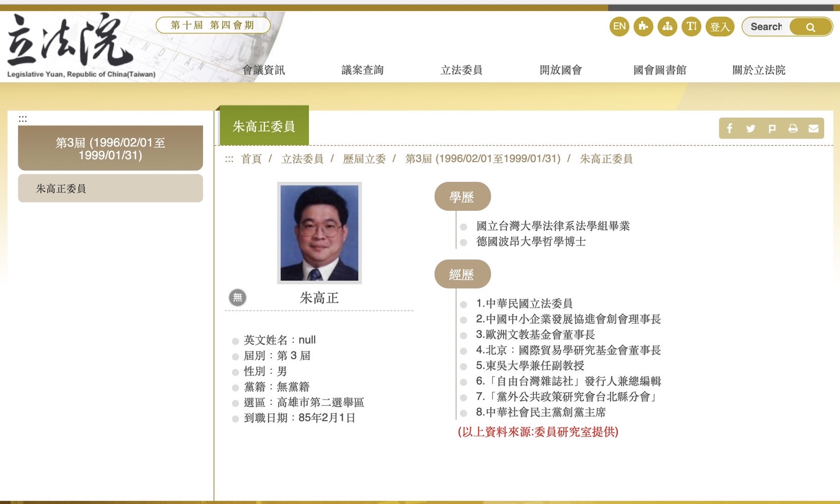Click text 1.中華民國立法委員
Viewport: 840px width, 504px height.
pos(524,303)
